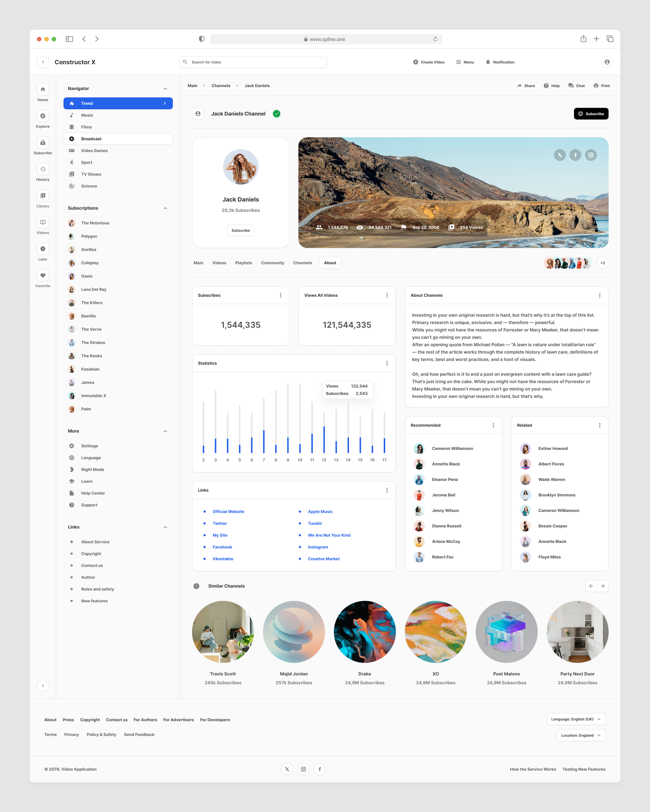Open the Apple Music link
This screenshot has height=812, width=650.
(x=320, y=512)
